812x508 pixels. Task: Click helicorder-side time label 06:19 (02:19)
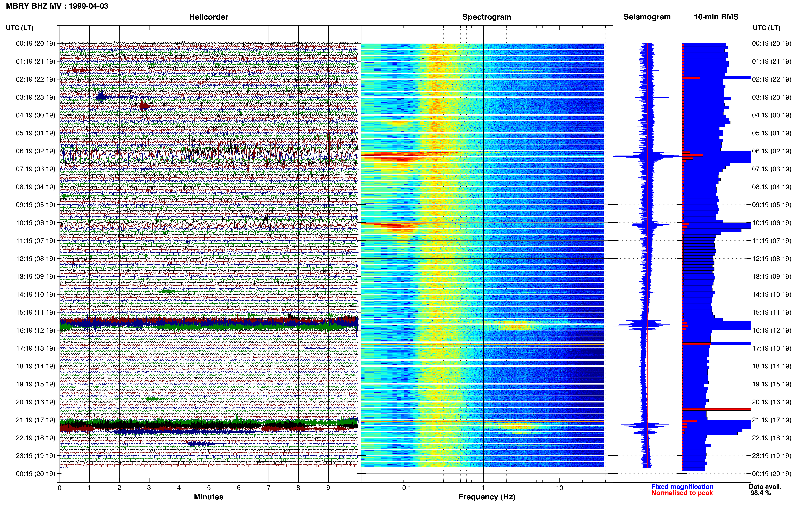point(36,151)
